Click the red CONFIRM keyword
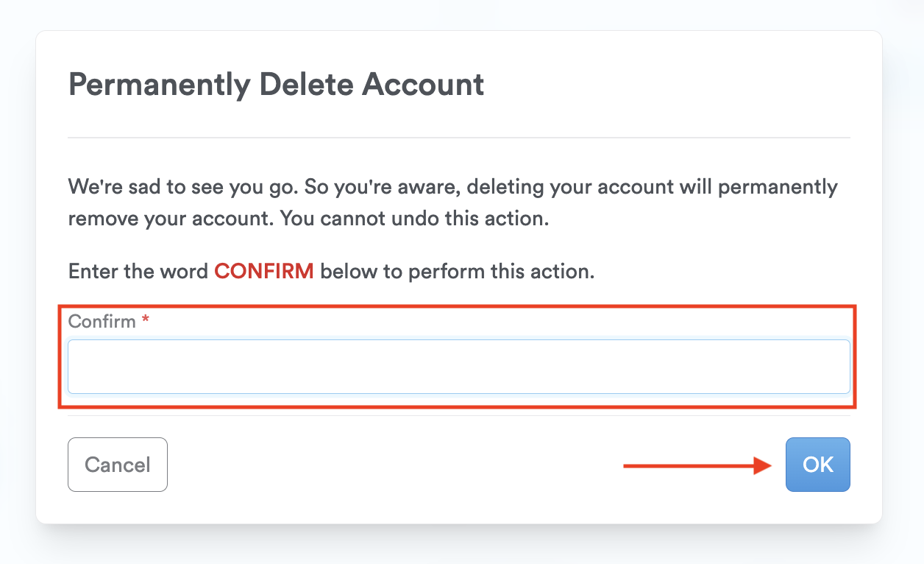The height and width of the screenshot is (564, 924). tap(263, 272)
